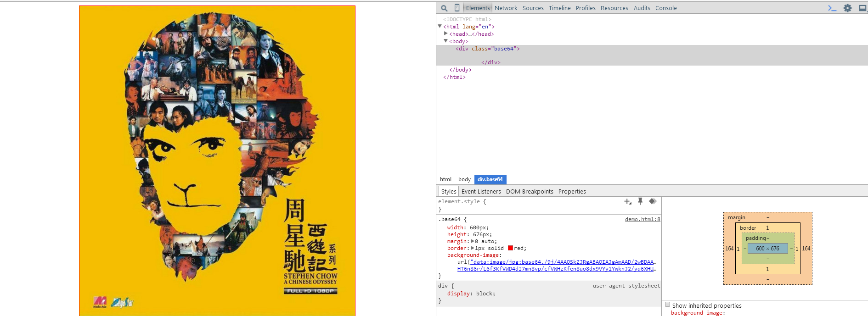Click the magnifier inspect element icon
The height and width of the screenshot is (316, 868).
point(444,8)
